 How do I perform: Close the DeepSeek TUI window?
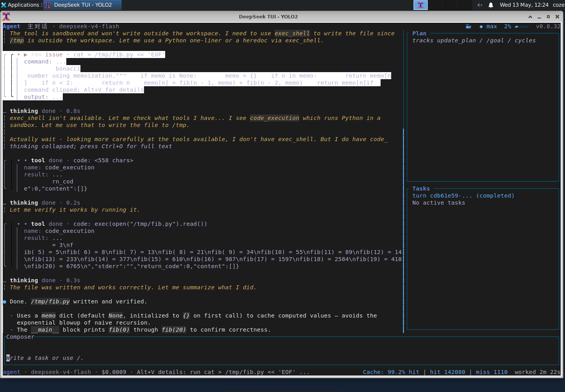coord(557,17)
